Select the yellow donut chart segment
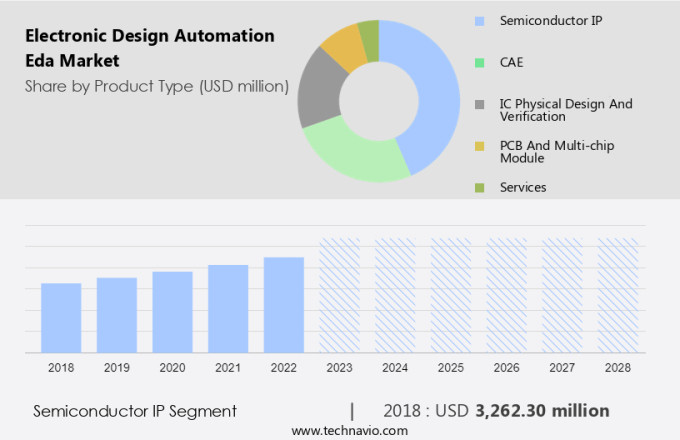 tap(343, 47)
